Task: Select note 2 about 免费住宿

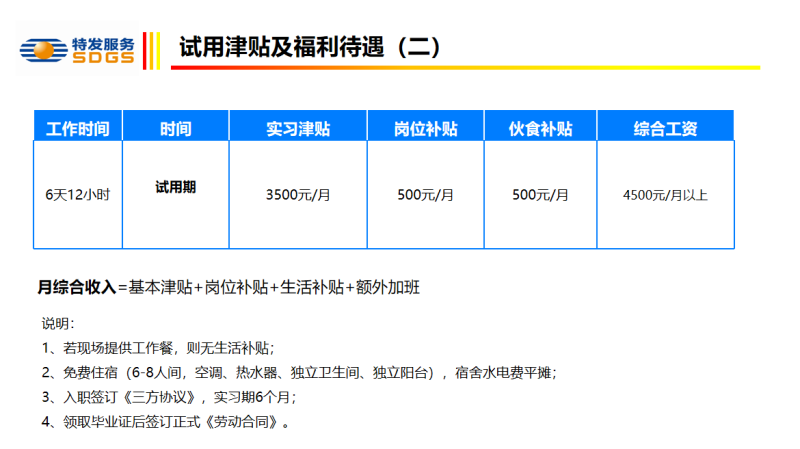Action: 300,372
